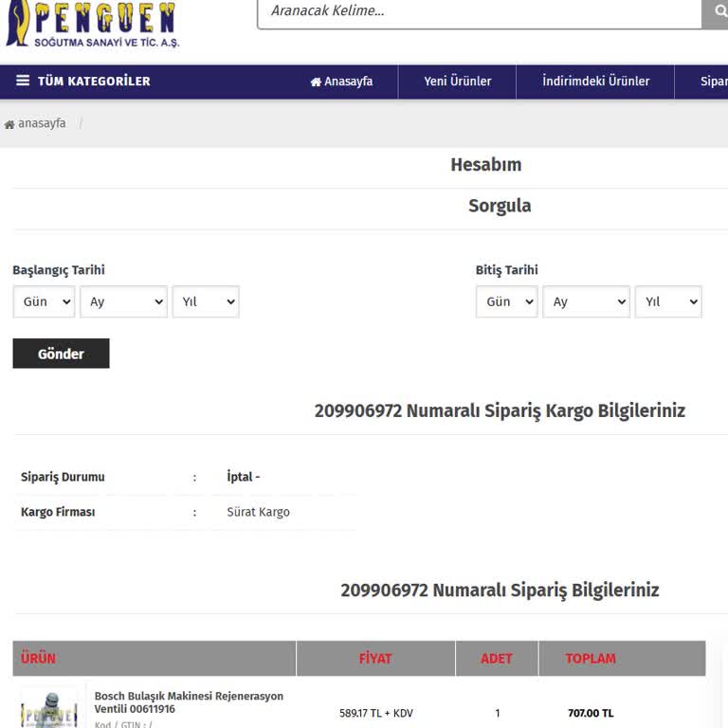
Task: Select İndirimdeki Ürünler in the navigation bar
Action: tap(595, 82)
